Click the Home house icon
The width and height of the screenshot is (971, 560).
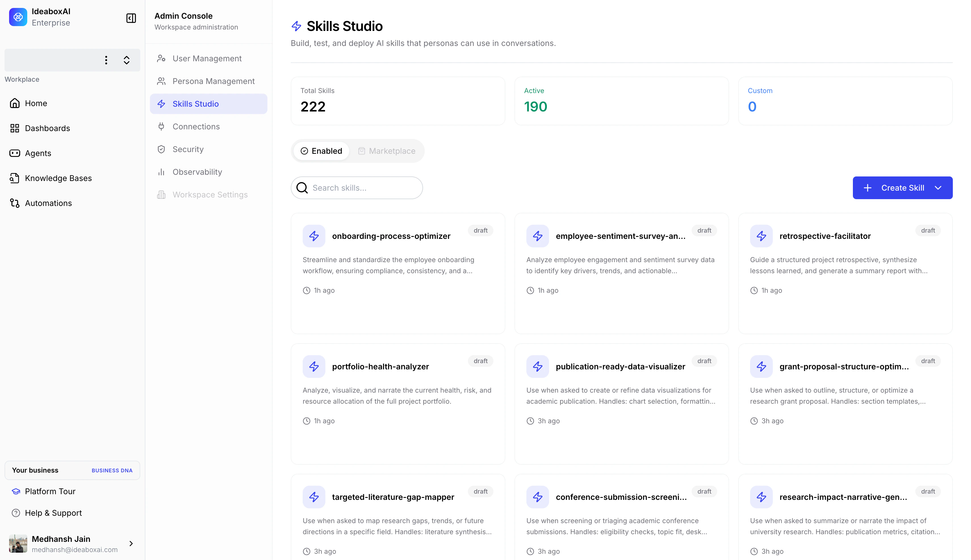coord(15,103)
